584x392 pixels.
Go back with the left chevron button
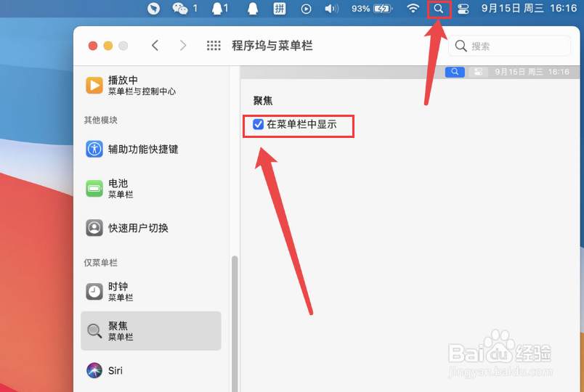tap(155, 46)
